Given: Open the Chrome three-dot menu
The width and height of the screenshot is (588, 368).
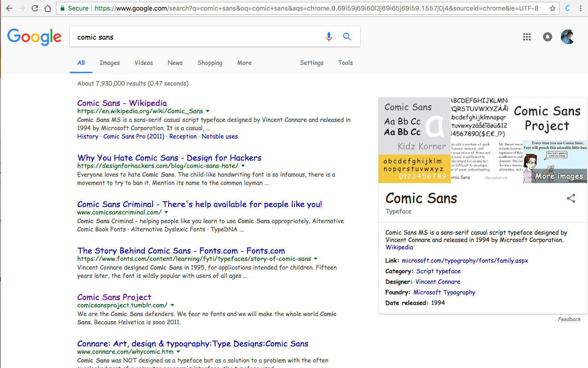Looking at the screenshot, I should pyautogui.click(x=582, y=8).
